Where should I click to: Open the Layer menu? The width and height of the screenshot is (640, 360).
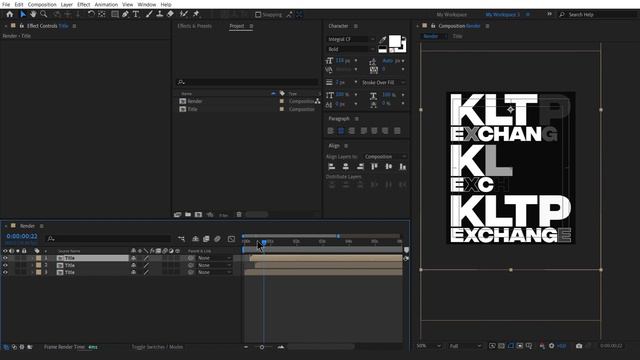[x=67, y=4]
